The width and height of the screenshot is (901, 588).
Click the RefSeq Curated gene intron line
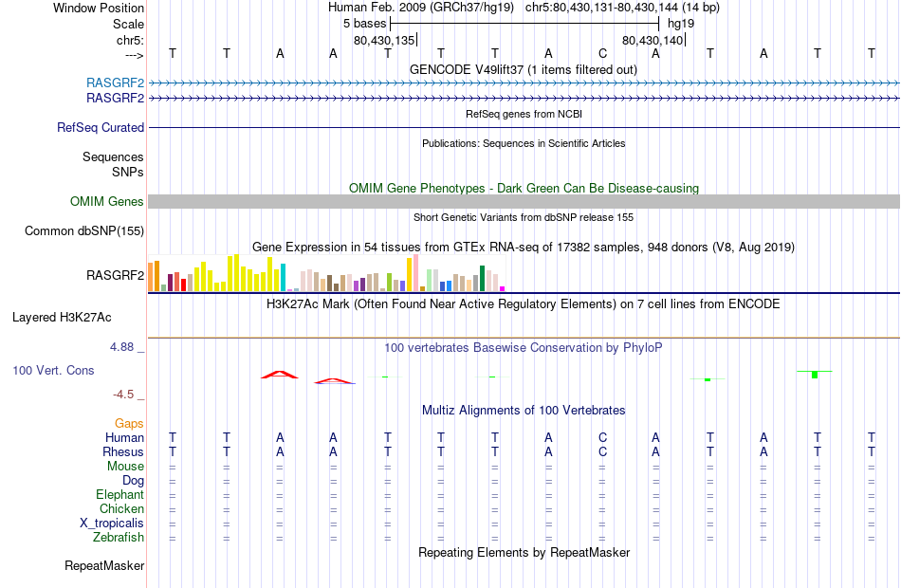524,128
